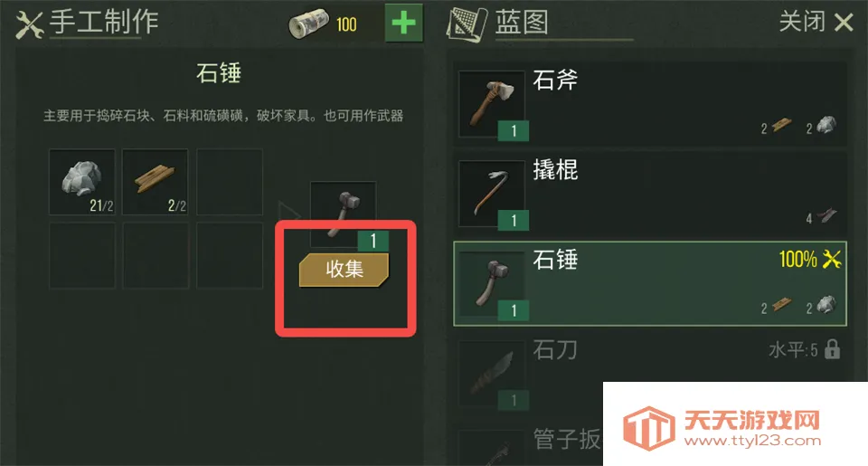Select the 管子扳 pipe wrench blueprint

coord(529,443)
